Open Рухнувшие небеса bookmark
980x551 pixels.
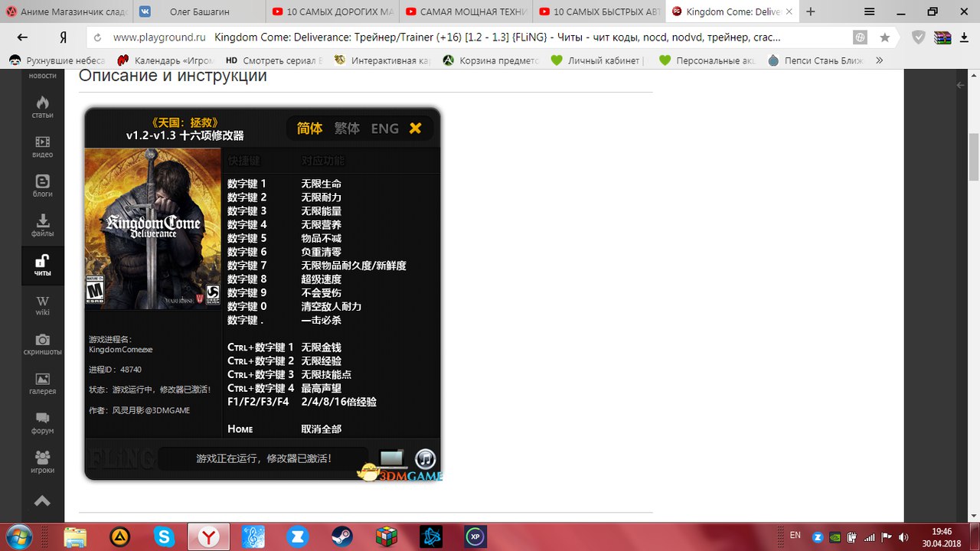click(57, 60)
